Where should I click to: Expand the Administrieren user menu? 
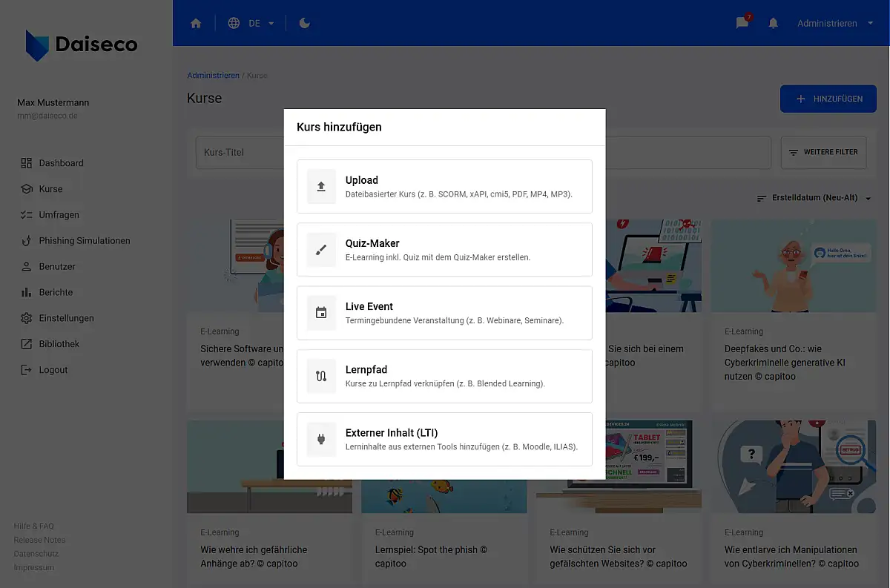[835, 23]
